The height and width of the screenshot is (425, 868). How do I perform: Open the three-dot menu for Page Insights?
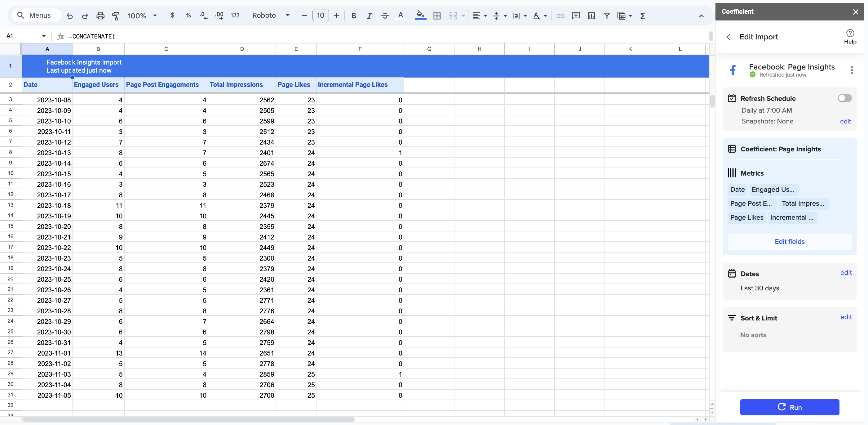coord(852,70)
